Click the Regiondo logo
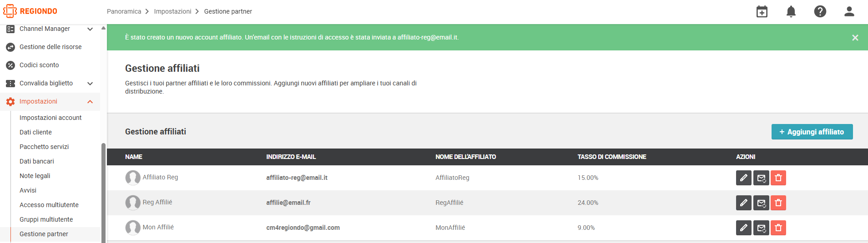Screen dimensions: 868x243 (x=30, y=11)
